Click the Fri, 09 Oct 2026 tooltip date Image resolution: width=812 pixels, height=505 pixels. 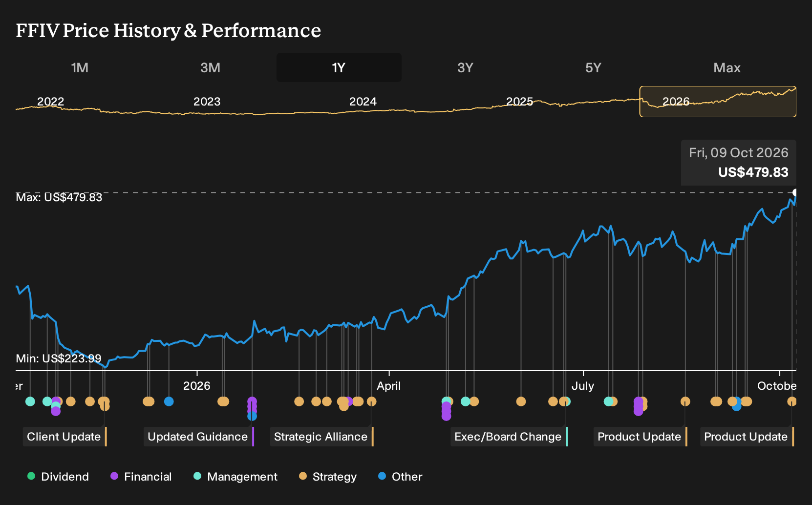pyautogui.click(x=738, y=153)
